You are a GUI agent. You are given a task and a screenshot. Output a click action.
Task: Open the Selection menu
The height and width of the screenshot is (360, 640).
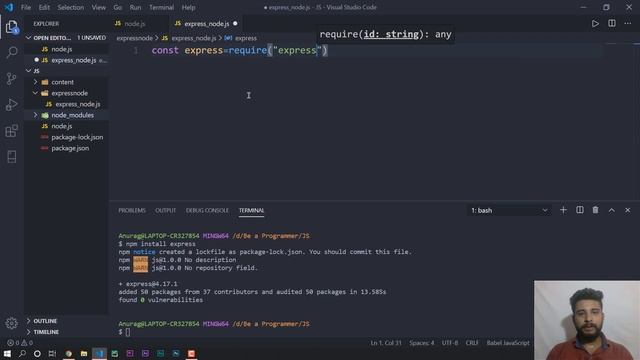point(71,7)
